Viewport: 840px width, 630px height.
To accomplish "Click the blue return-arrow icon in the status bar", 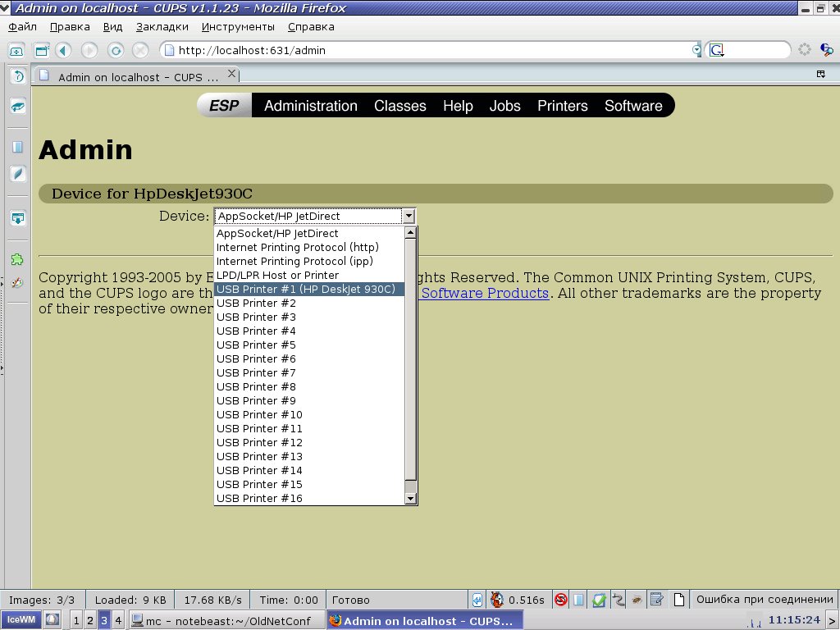I will (477, 600).
